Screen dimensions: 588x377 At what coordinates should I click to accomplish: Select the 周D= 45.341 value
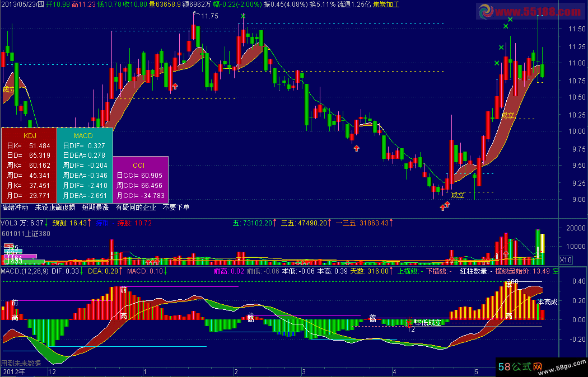tap(29, 175)
